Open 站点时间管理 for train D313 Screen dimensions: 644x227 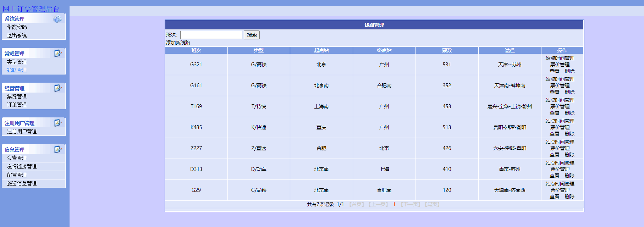coord(560,163)
